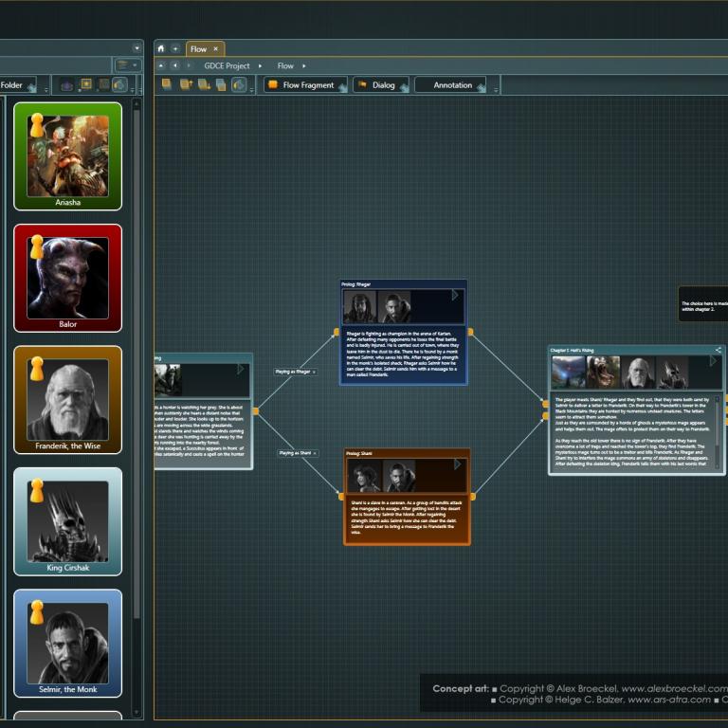Click flow toolbar icon with down arrow
Image resolution: width=728 pixels, height=728 pixels.
(x=205, y=84)
